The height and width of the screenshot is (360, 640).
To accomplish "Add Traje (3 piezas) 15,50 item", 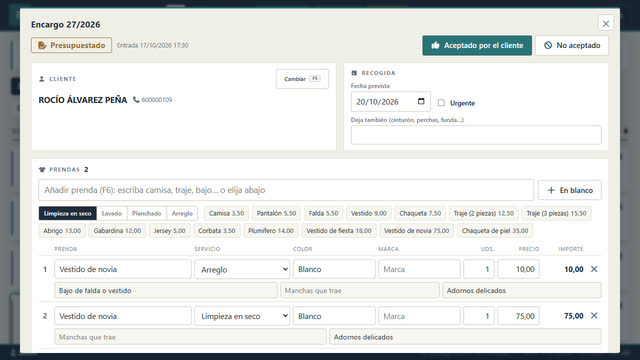I will click(556, 213).
